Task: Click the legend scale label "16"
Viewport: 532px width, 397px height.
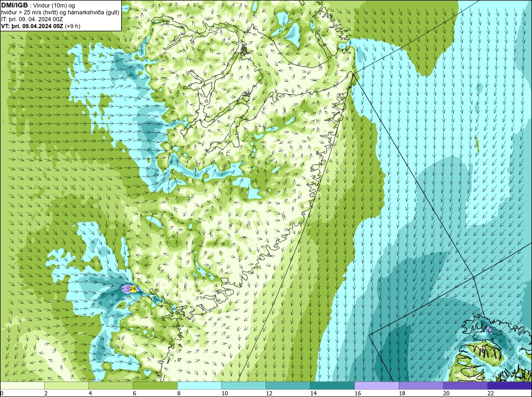Action: tap(358, 393)
